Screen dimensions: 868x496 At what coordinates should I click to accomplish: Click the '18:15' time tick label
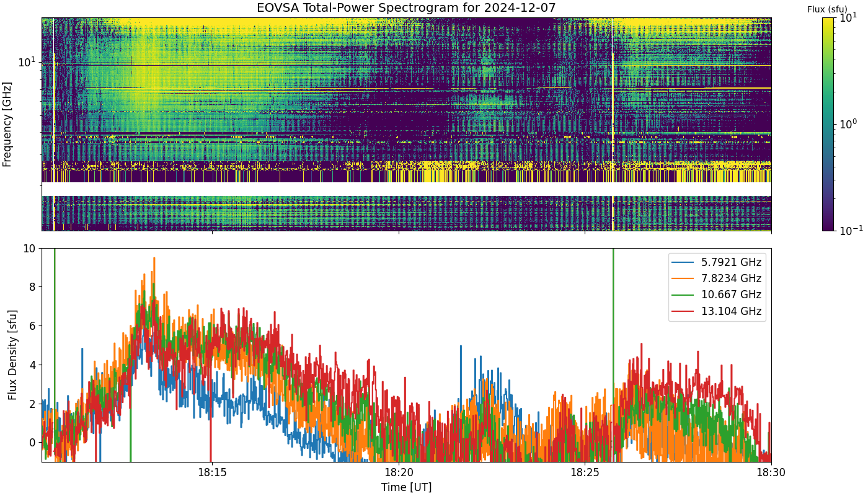(211, 472)
